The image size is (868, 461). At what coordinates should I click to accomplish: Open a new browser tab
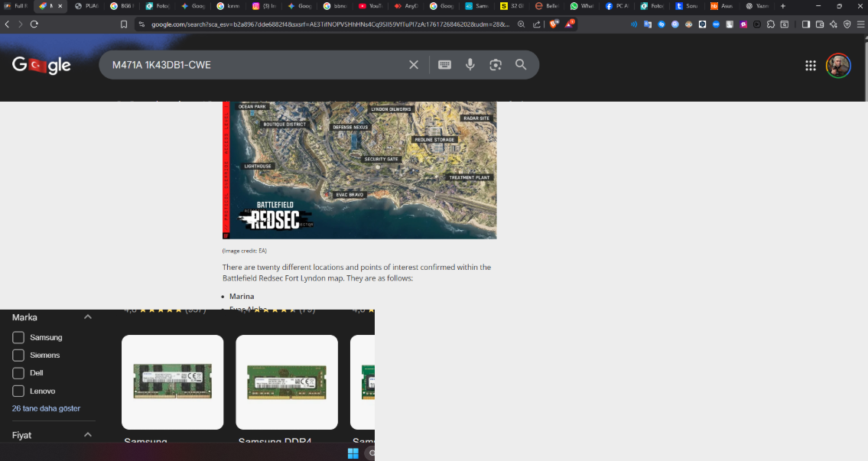click(783, 6)
